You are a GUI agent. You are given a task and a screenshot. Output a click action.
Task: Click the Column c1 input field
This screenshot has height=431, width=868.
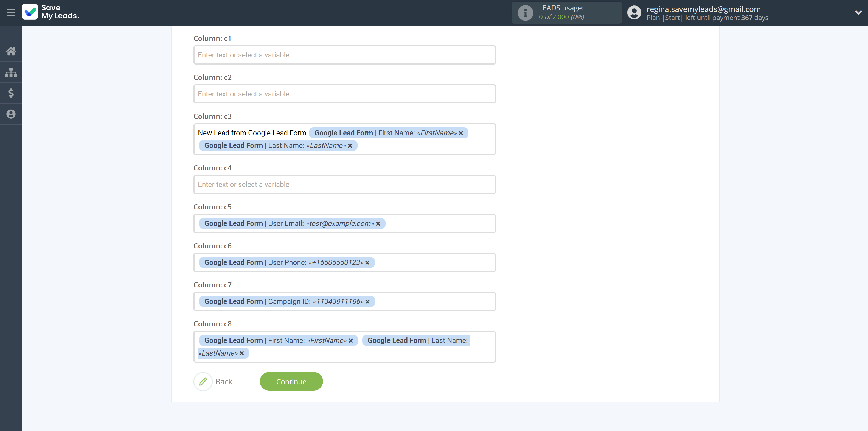click(x=344, y=55)
